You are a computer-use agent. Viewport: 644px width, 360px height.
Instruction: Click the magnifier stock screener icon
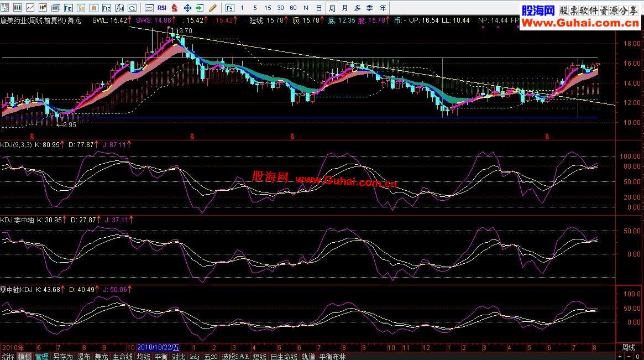pos(132,7)
